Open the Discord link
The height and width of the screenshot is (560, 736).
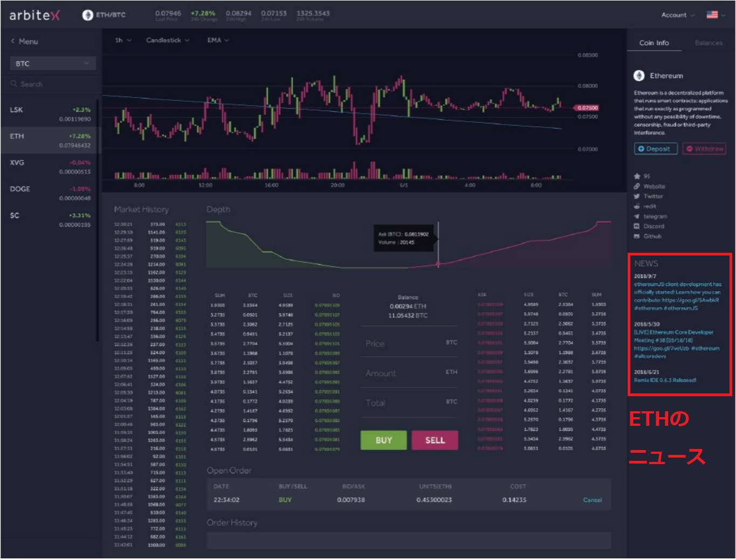click(x=654, y=226)
